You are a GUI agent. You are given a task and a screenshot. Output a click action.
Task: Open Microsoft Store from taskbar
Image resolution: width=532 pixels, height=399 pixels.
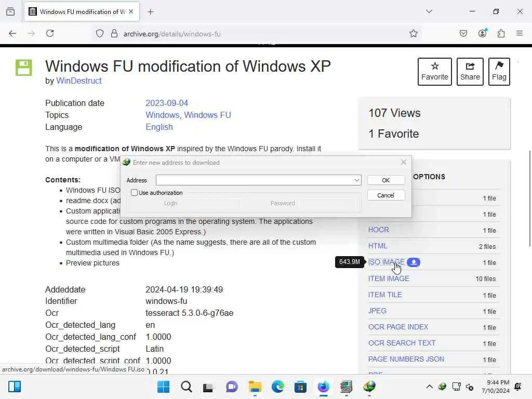(300, 387)
